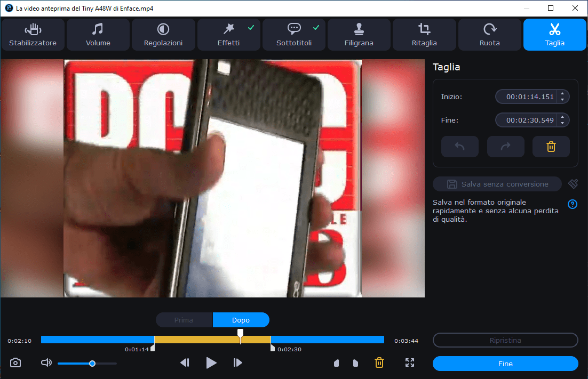Image resolution: width=588 pixels, height=379 pixels.
Task: Set the segment start marker icon
Action: pos(337,364)
